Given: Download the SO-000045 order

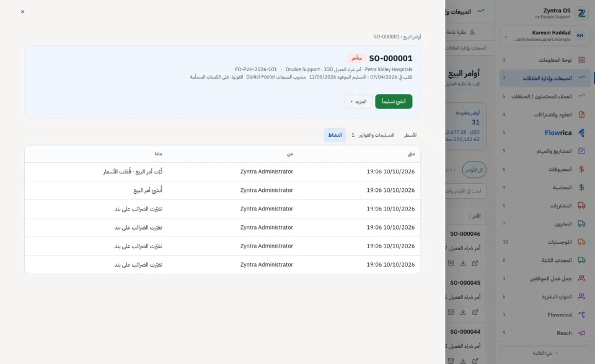Looking at the screenshot, I should pyautogui.click(x=463, y=313).
